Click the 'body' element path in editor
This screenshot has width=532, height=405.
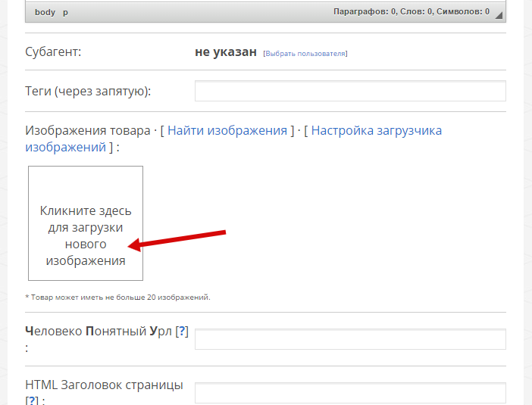(x=45, y=12)
